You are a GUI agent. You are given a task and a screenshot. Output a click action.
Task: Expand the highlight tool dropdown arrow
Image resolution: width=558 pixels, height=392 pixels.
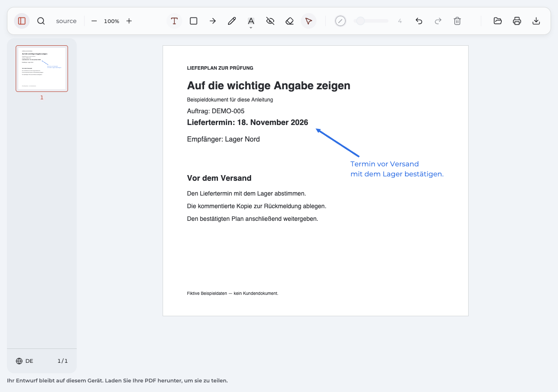[x=251, y=28]
